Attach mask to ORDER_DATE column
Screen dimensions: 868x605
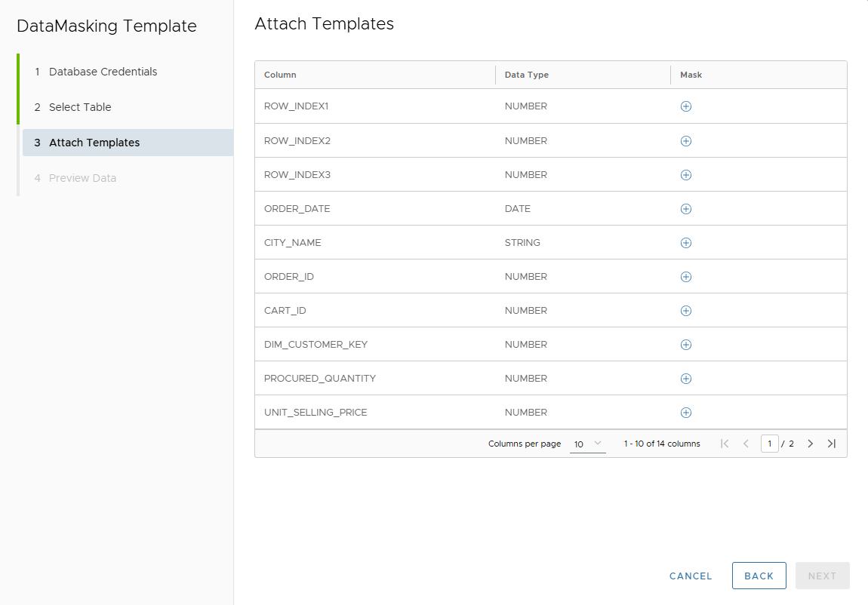coord(685,209)
